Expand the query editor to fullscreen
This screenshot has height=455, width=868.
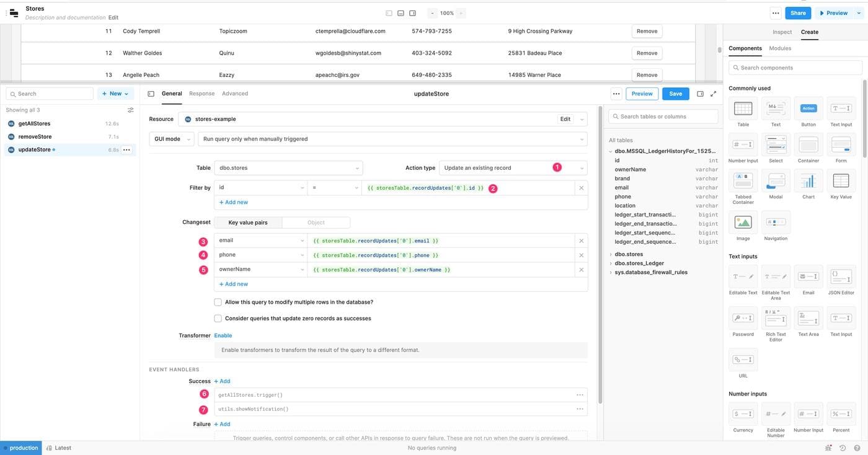coord(713,94)
